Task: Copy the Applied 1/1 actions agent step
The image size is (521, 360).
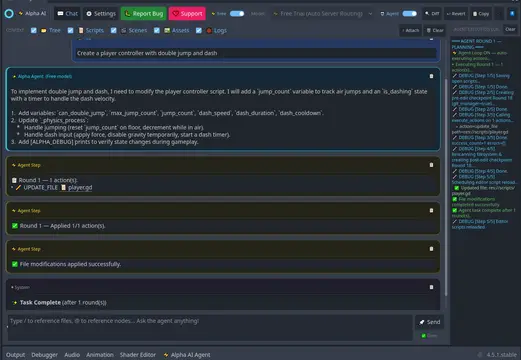Action: point(431,211)
